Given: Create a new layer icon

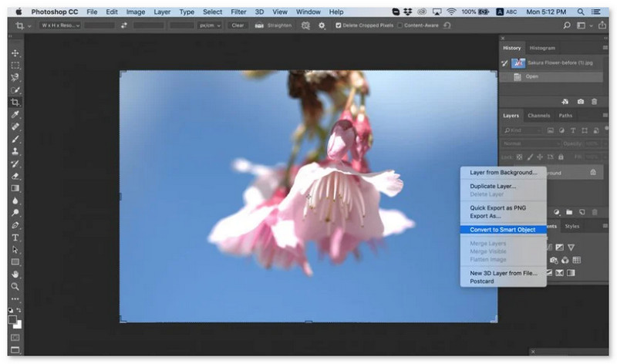Looking at the screenshot, I should 582,212.
